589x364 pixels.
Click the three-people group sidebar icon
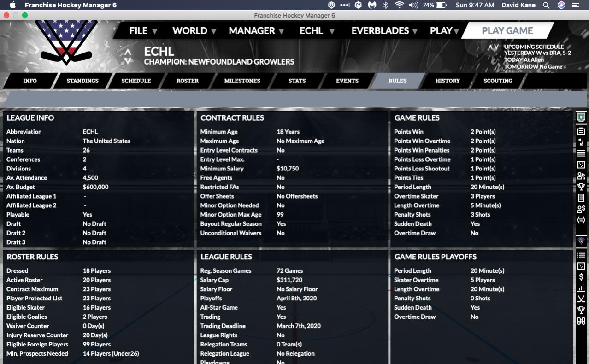[581, 176]
